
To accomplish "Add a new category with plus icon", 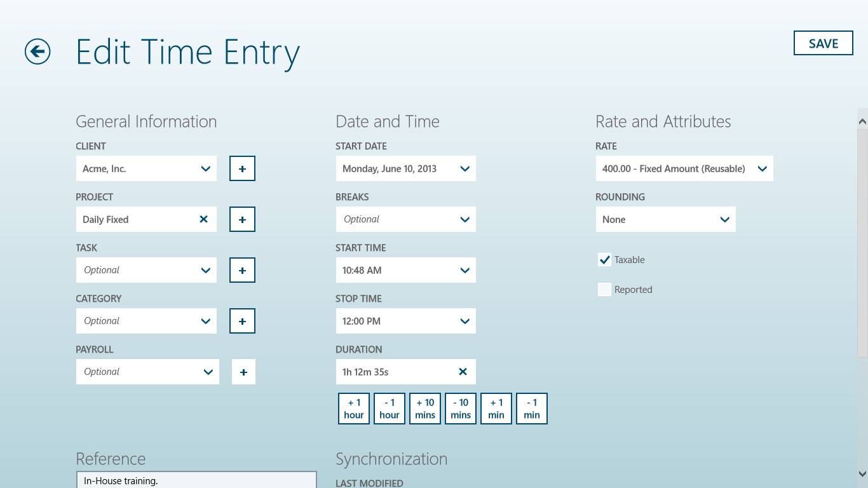I will (x=242, y=322).
